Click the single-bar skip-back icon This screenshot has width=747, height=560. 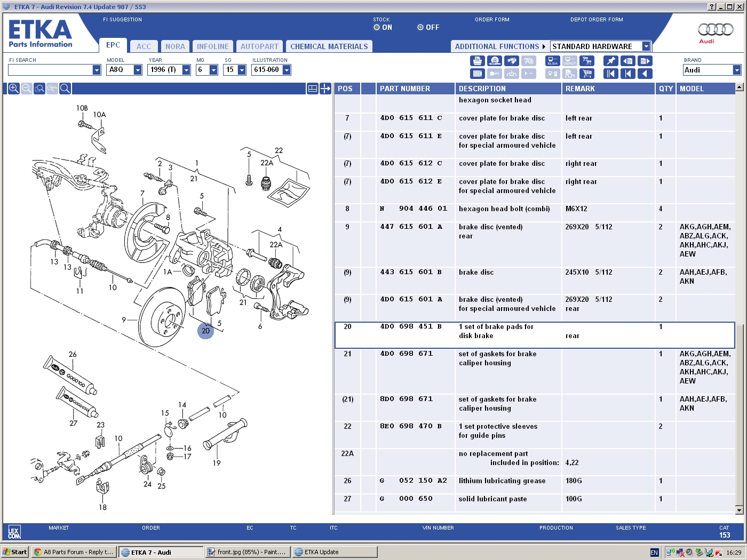tap(628, 74)
